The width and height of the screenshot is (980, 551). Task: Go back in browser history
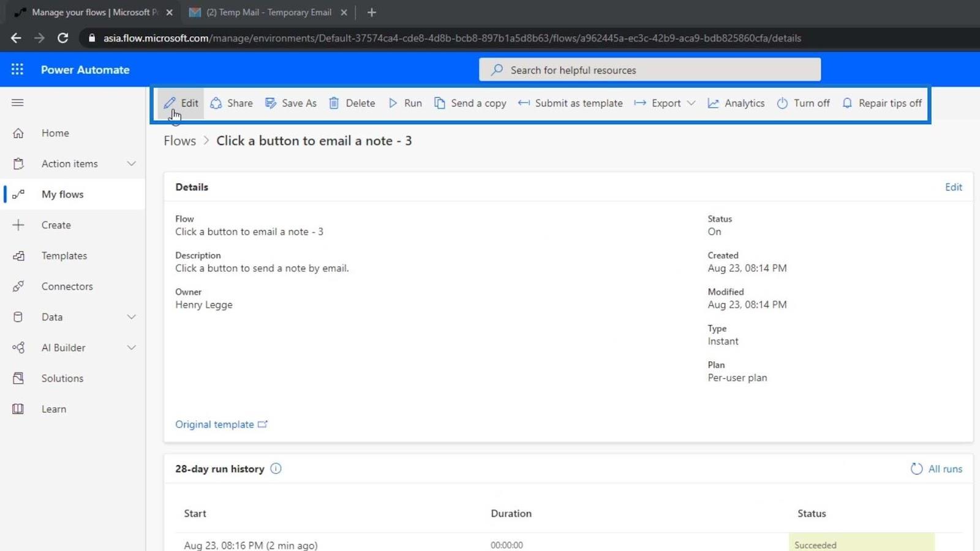click(x=16, y=38)
